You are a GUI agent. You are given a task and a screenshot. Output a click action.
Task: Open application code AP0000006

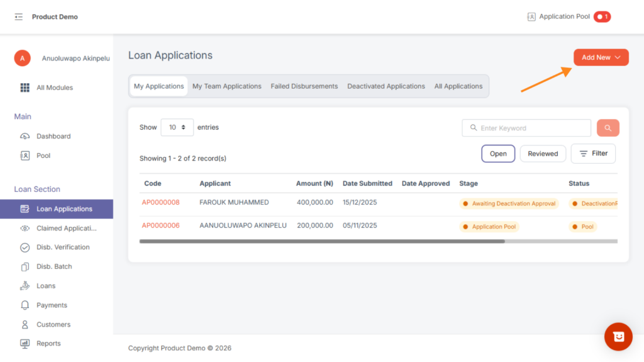[x=160, y=226]
